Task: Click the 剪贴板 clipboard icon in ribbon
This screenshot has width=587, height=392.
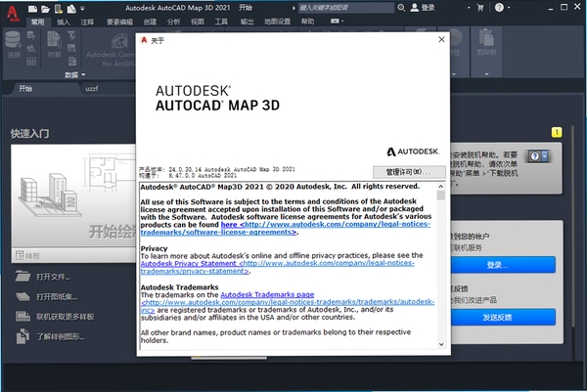Action: (486, 37)
